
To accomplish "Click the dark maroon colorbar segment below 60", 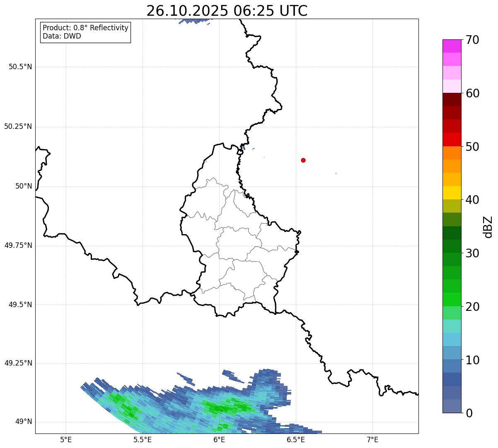I will pyautogui.click(x=452, y=99).
